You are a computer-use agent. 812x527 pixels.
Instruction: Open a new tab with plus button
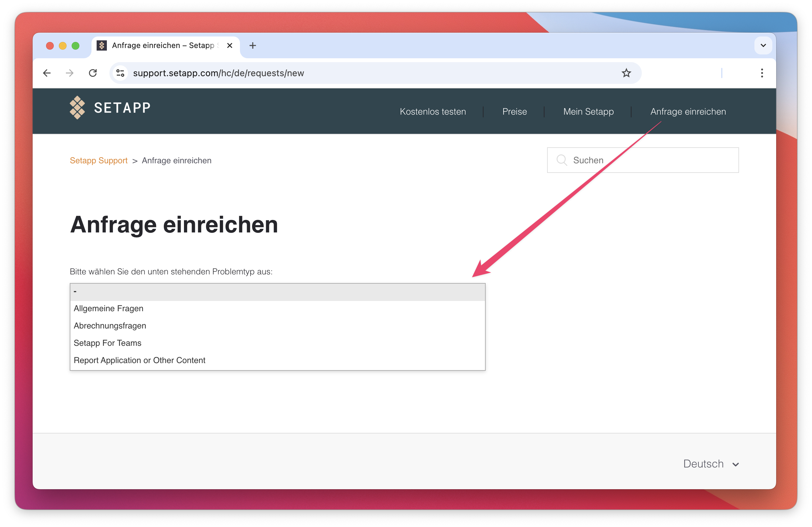(252, 45)
